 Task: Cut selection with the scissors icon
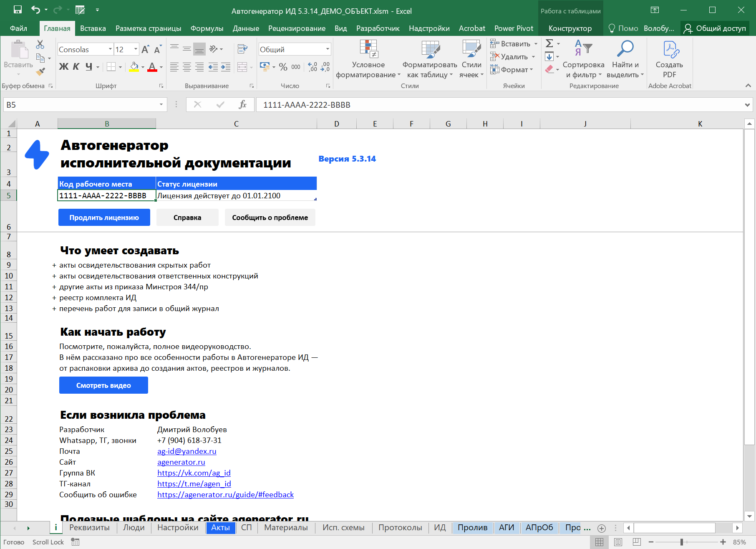(x=40, y=44)
